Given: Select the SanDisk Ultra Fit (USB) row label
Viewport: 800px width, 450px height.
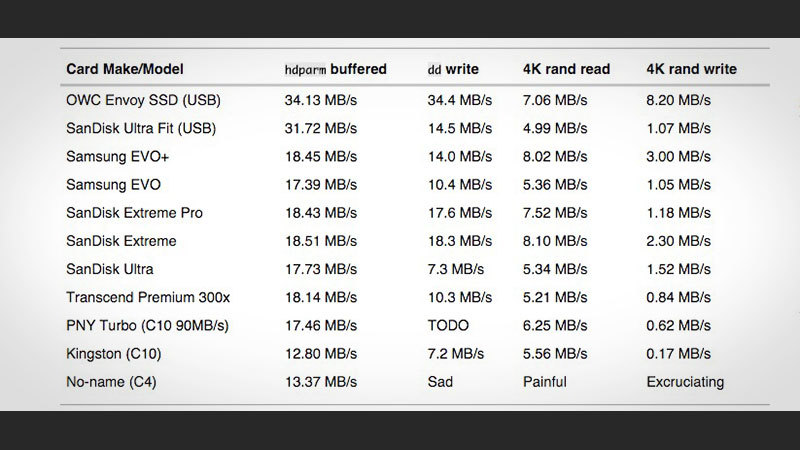Looking at the screenshot, I should pyautogui.click(x=141, y=128).
